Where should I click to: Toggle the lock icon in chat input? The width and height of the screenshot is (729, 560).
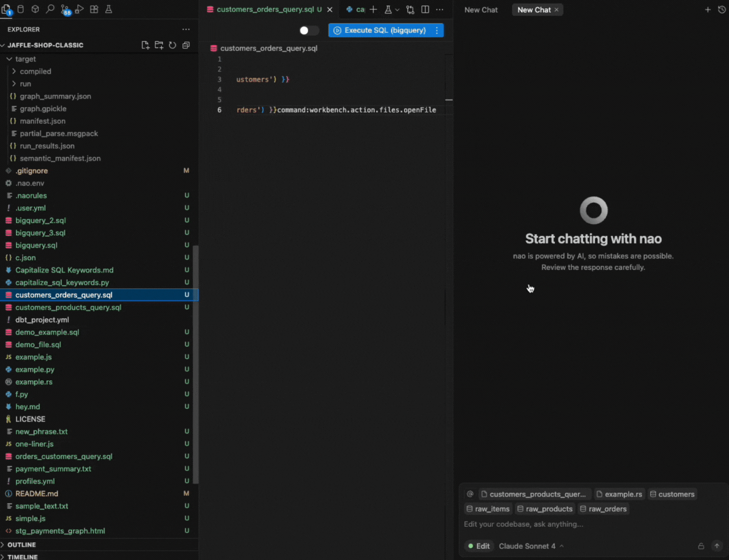pyautogui.click(x=701, y=546)
